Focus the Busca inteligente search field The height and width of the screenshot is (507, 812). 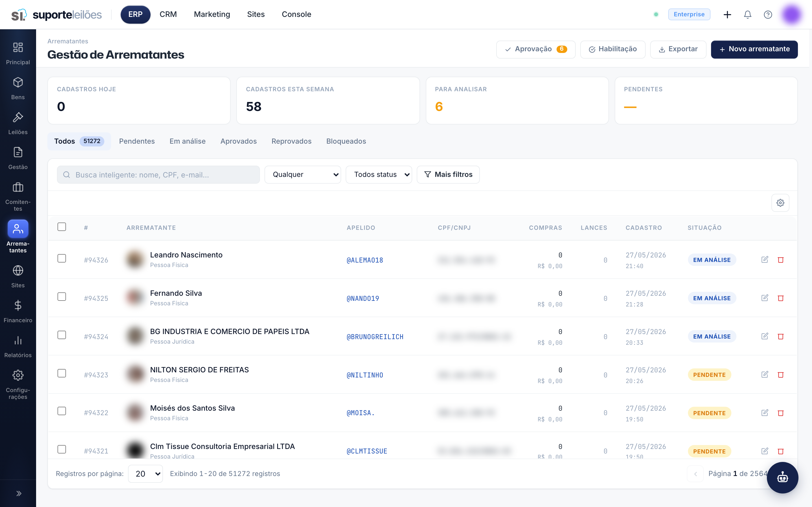pos(158,174)
